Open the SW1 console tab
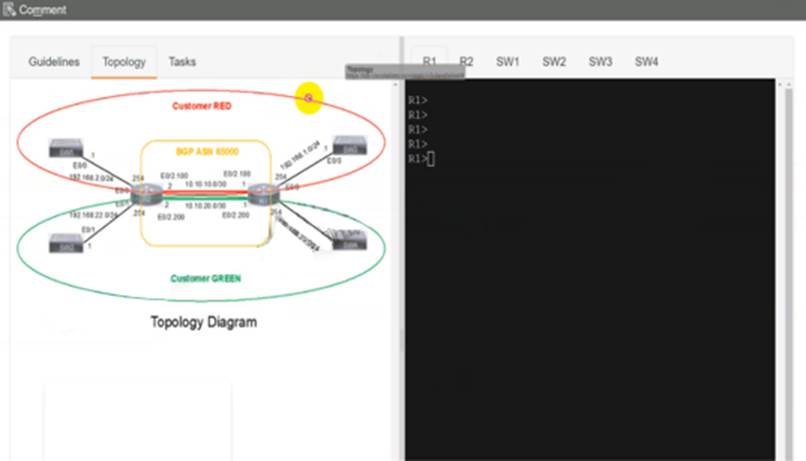Screen dimensions: 806x461 coord(507,62)
